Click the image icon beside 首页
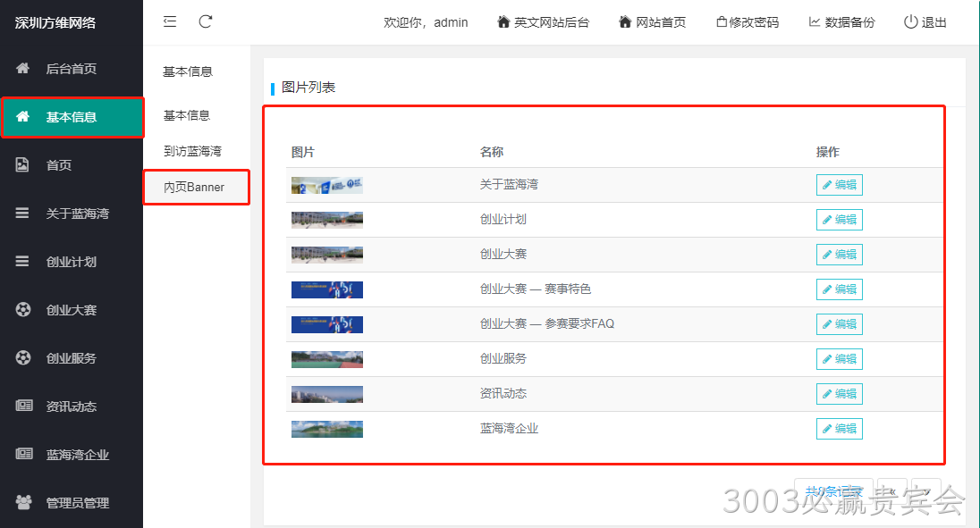 [22, 164]
